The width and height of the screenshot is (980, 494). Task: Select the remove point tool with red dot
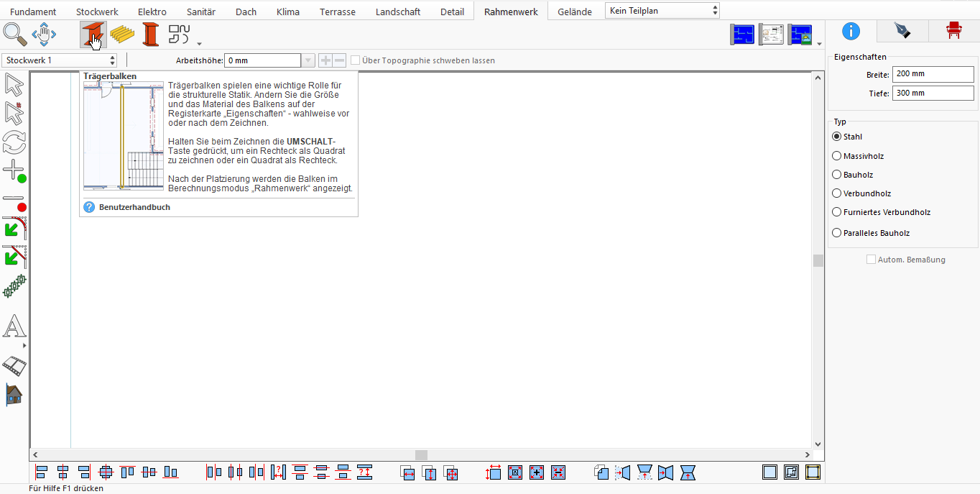click(x=14, y=202)
